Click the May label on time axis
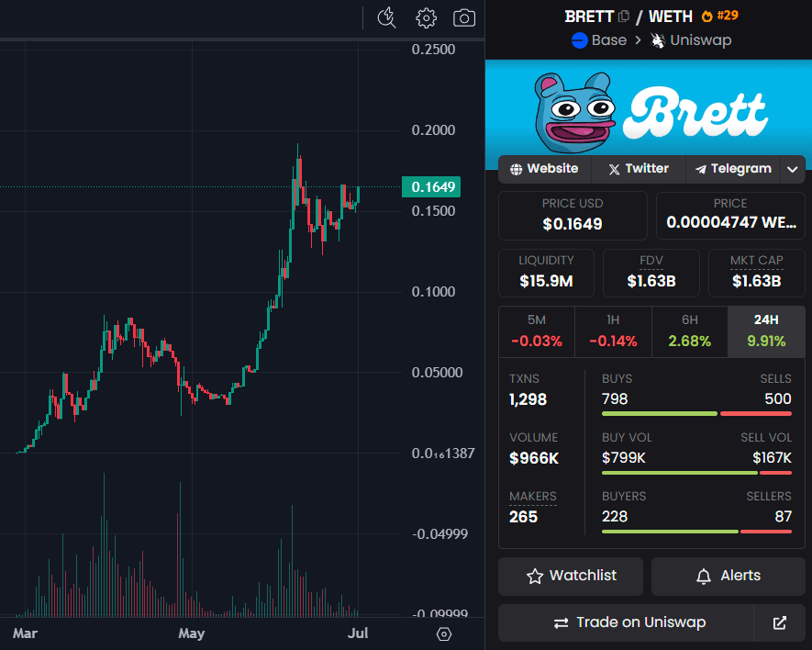 pyautogui.click(x=192, y=633)
